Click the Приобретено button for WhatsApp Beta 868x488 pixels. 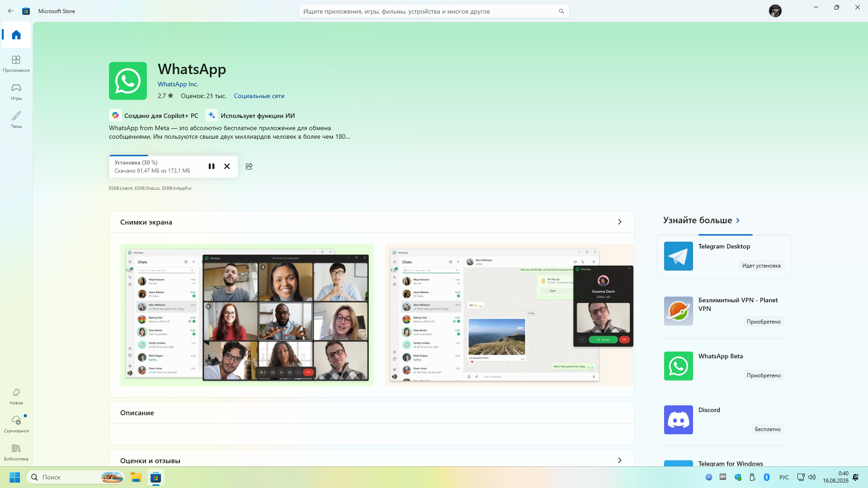click(764, 375)
